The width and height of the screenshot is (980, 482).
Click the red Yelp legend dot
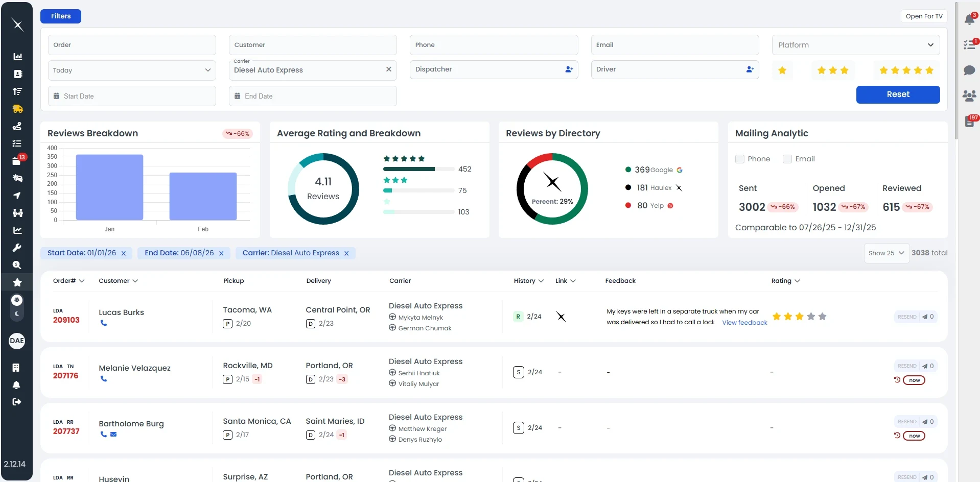pos(628,205)
